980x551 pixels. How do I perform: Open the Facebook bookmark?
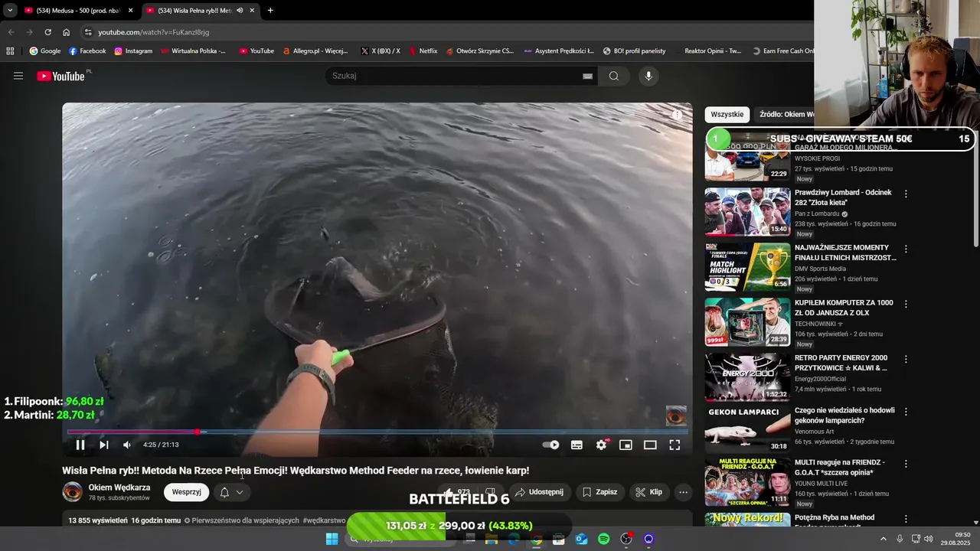(x=87, y=51)
